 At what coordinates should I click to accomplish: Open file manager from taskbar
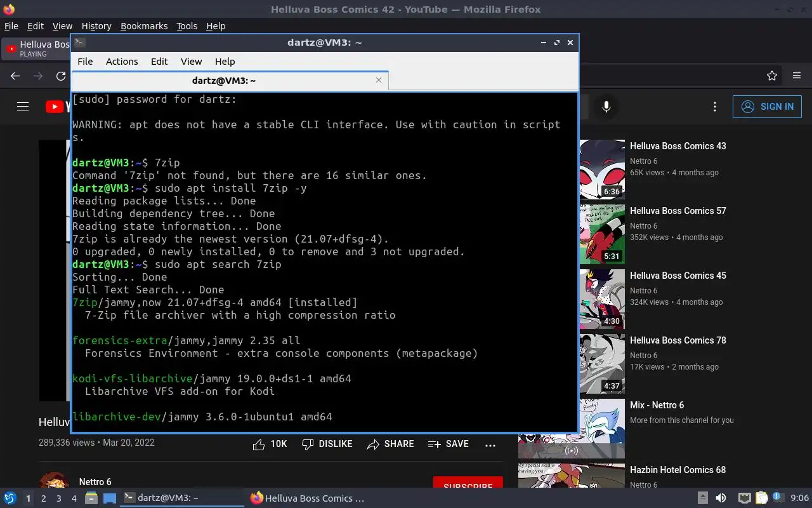[x=91, y=498]
